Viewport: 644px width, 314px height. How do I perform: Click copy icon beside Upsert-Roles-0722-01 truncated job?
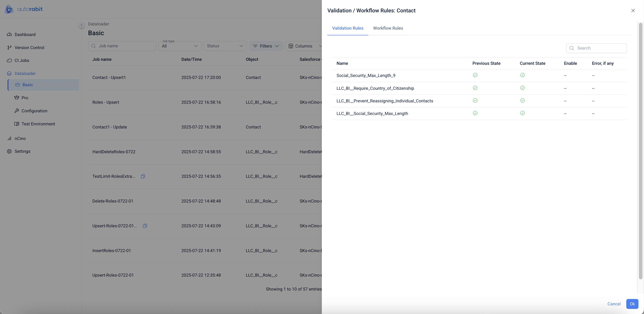[145, 226]
